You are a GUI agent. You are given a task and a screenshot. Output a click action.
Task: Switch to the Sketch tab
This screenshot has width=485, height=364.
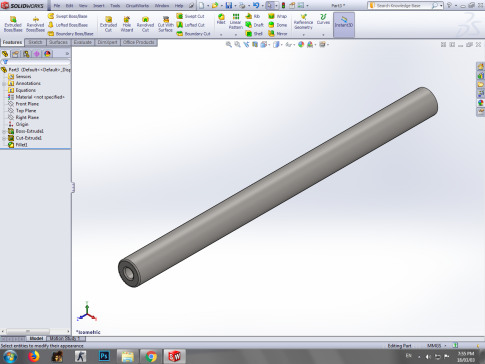[x=35, y=42]
